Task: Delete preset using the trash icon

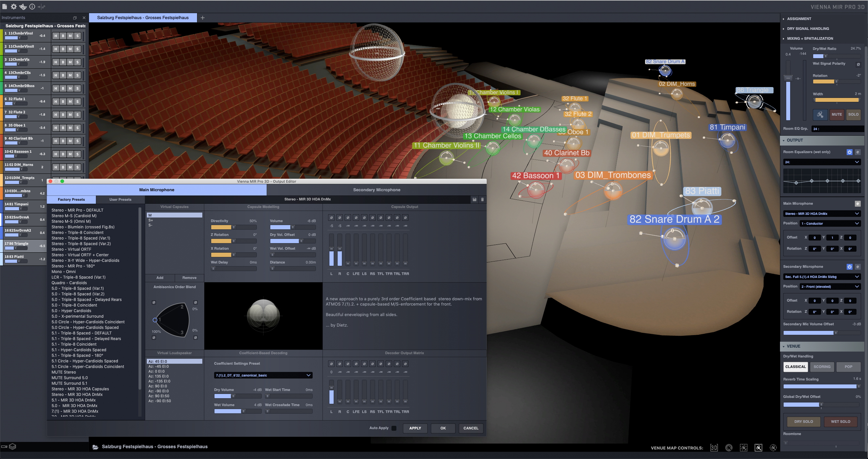Action: tap(482, 199)
